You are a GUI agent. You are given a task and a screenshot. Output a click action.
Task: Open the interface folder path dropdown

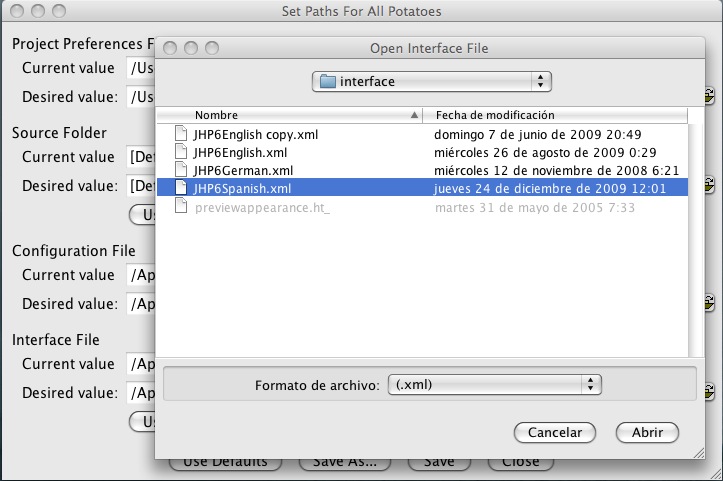(x=432, y=82)
